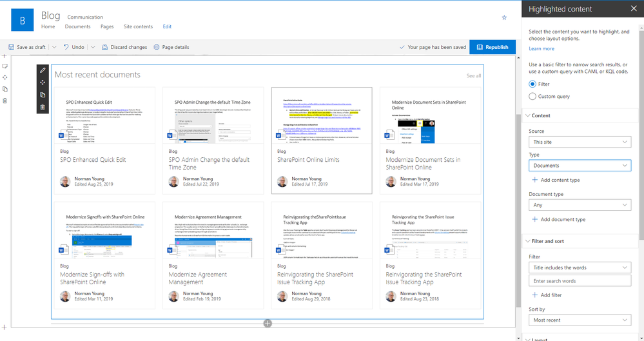Go to the Pages nav item
Image resolution: width=644 pixels, height=341 pixels.
click(107, 26)
